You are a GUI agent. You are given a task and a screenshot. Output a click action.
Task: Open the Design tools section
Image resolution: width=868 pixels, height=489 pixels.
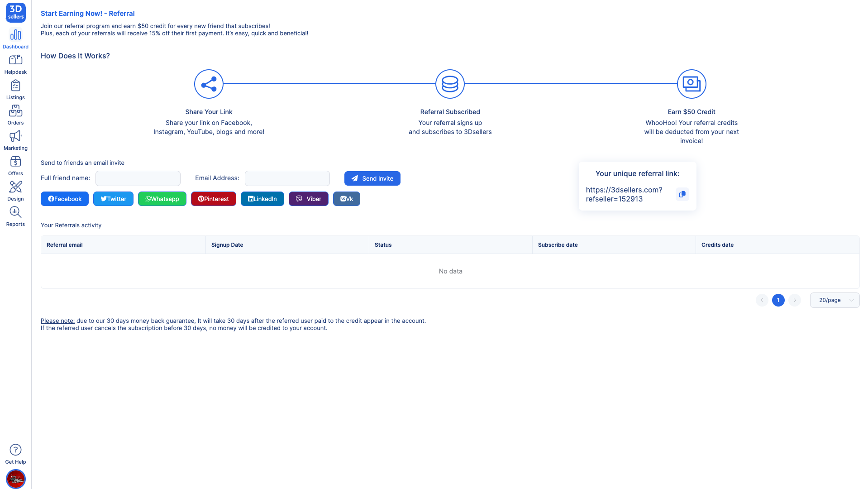point(15,190)
